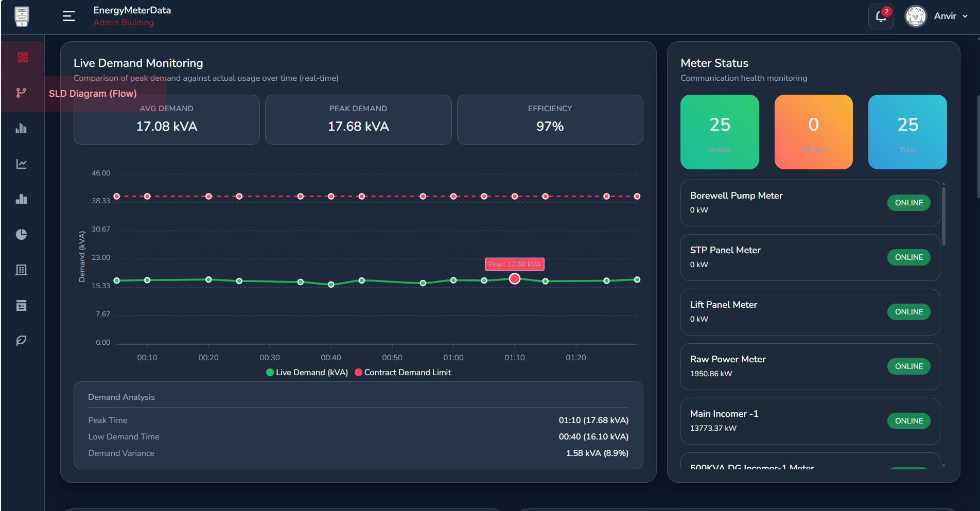This screenshot has width=980, height=511.
Task: Open the pie chart reports icon
Action: coord(22,234)
